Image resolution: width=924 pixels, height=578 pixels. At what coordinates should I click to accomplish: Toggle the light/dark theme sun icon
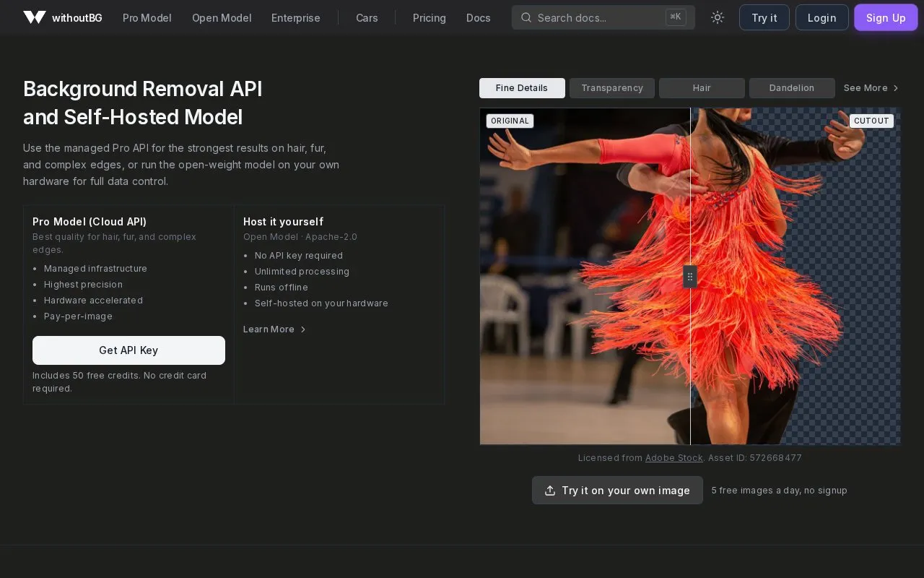(x=717, y=17)
